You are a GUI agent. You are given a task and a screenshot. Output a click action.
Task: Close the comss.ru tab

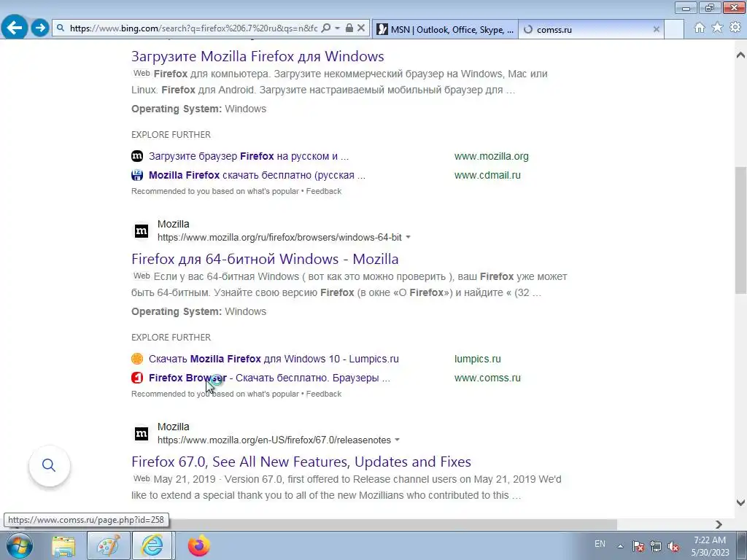click(656, 29)
